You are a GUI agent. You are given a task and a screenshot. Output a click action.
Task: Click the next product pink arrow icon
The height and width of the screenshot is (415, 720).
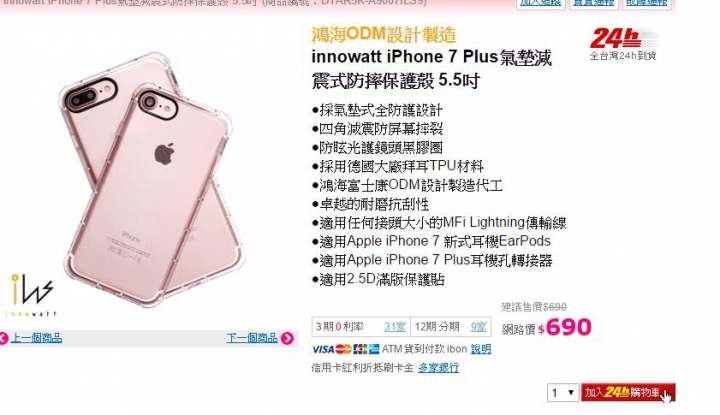(287, 338)
